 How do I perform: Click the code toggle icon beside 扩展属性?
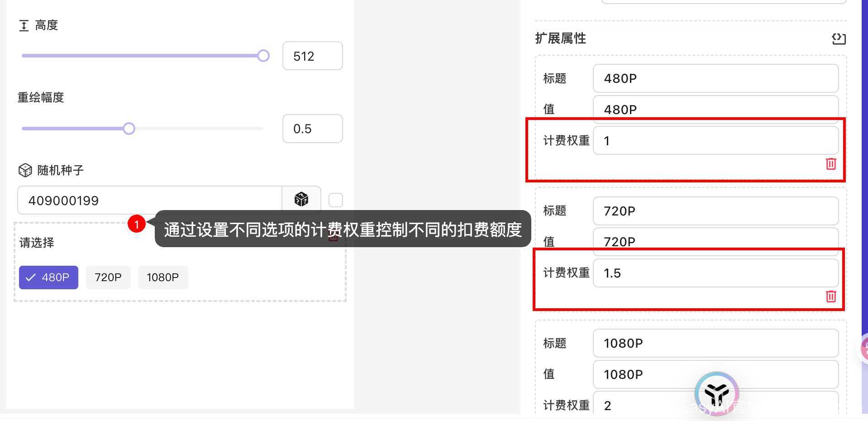[x=838, y=39]
